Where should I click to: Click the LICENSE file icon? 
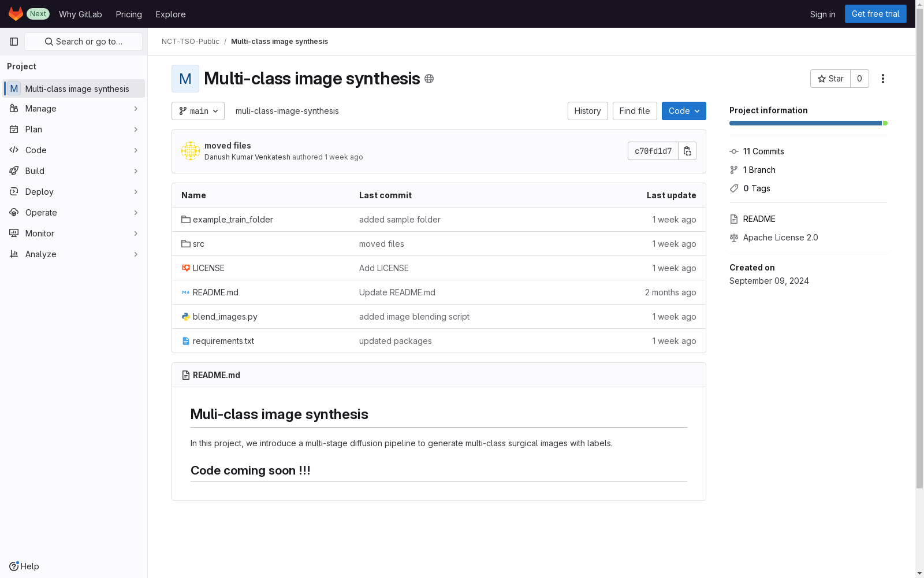(186, 268)
